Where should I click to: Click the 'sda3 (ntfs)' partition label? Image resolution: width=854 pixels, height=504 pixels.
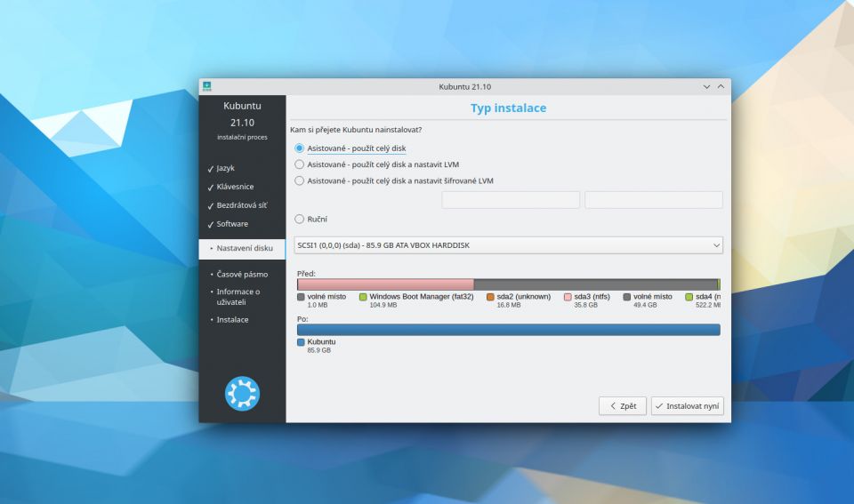tap(592, 297)
